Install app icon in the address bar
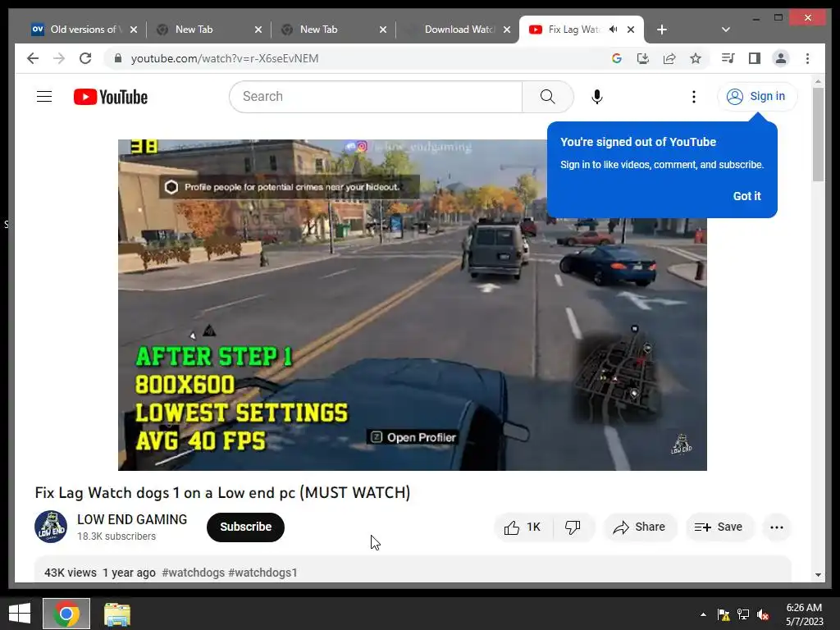Image resolution: width=840 pixels, height=630 pixels. point(643,58)
